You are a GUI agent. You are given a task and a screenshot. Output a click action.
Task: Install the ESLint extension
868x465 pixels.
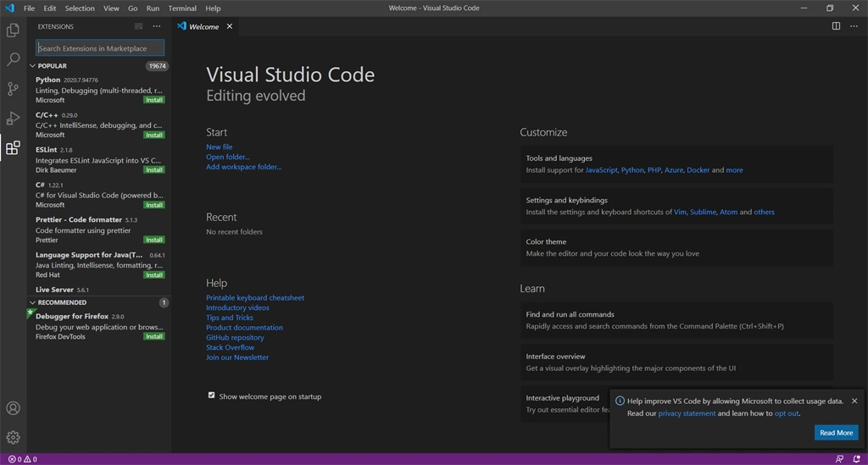[x=154, y=169]
